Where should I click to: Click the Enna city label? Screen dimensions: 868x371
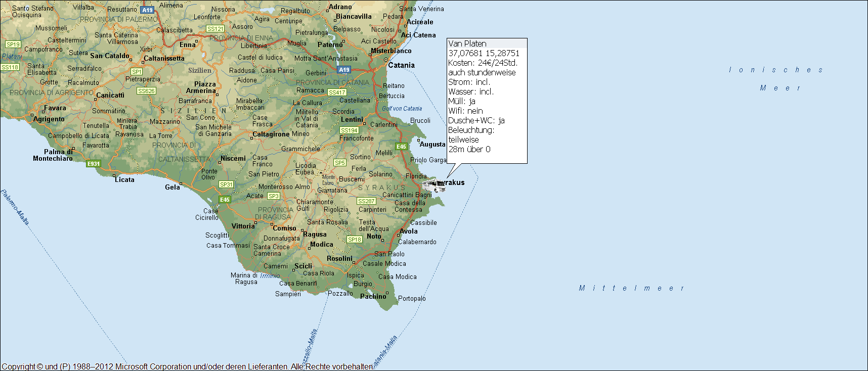[187, 45]
